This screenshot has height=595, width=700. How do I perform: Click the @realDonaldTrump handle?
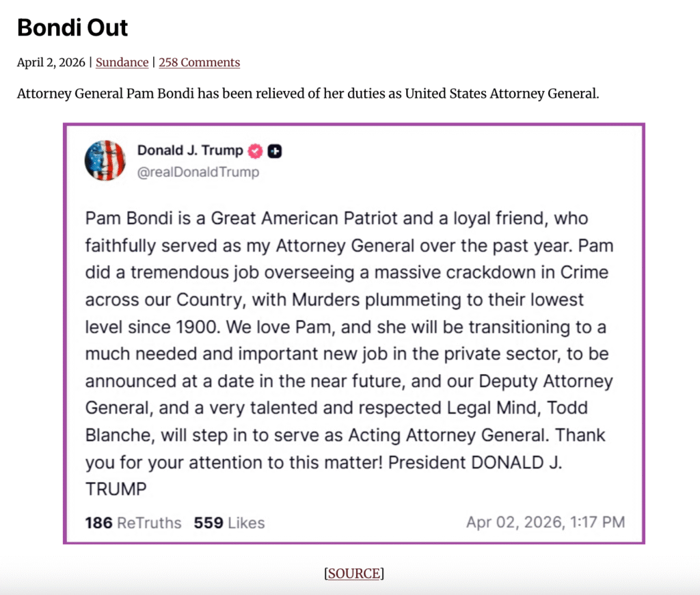coord(198,172)
